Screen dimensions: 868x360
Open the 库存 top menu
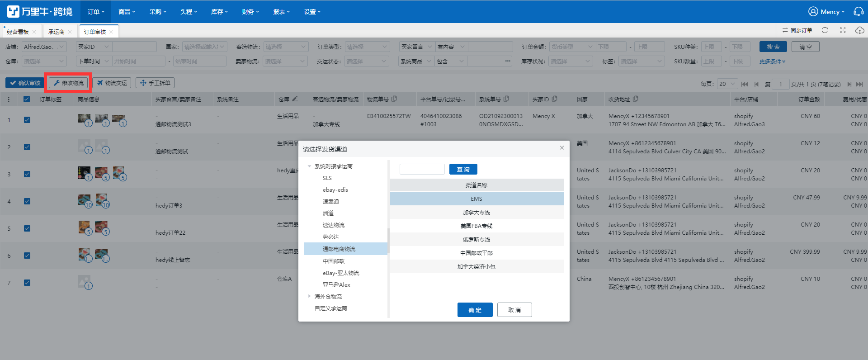coord(219,12)
